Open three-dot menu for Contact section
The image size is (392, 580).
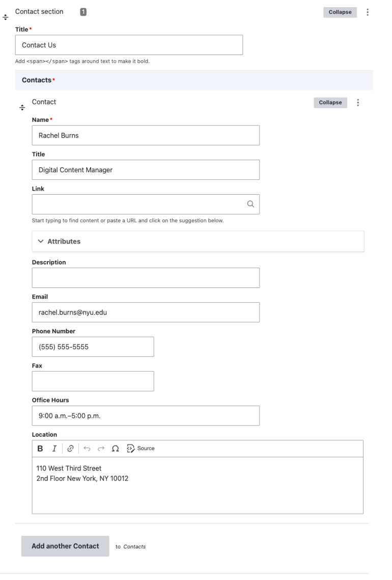click(368, 12)
